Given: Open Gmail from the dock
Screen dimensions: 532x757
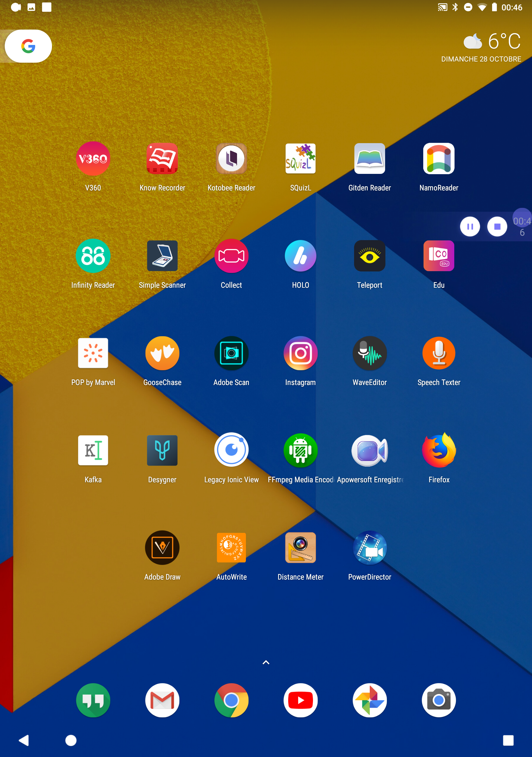Looking at the screenshot, I should (162, 700).
